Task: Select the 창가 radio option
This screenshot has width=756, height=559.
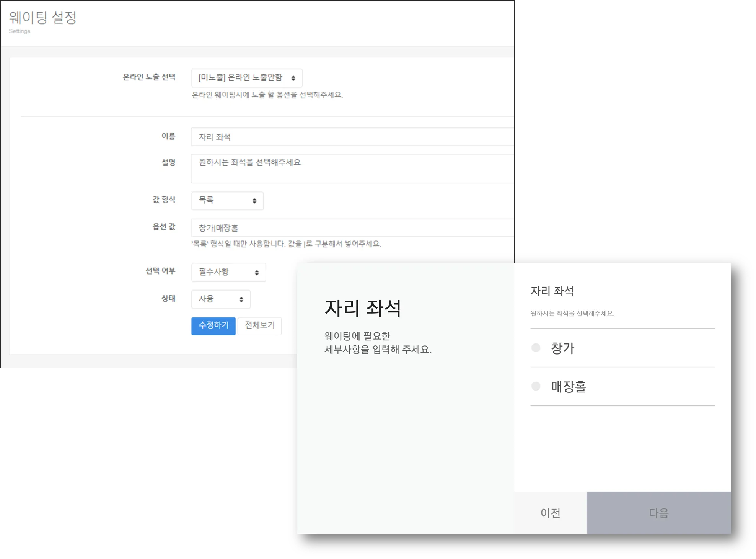Action: 536,348
